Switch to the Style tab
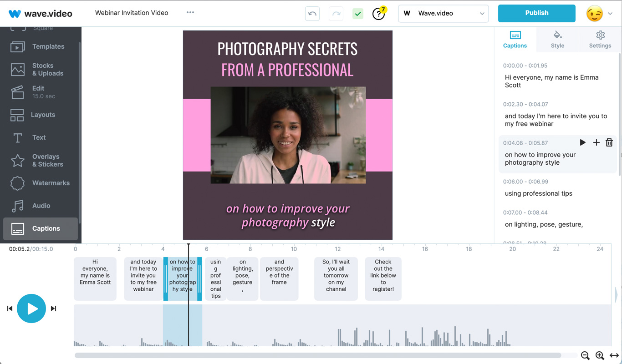622x364 pixels. 557,39
